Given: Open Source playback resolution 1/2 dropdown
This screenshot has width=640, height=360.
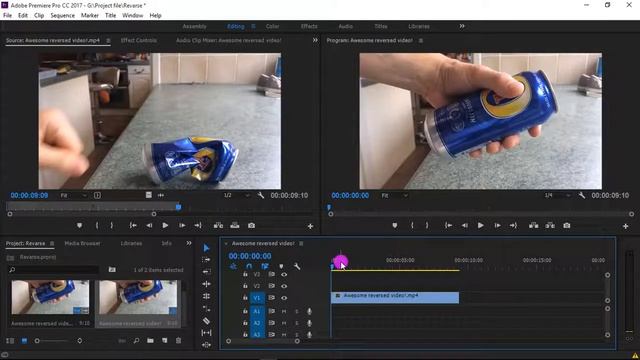Looking at the screenshot, I should 237,196.
